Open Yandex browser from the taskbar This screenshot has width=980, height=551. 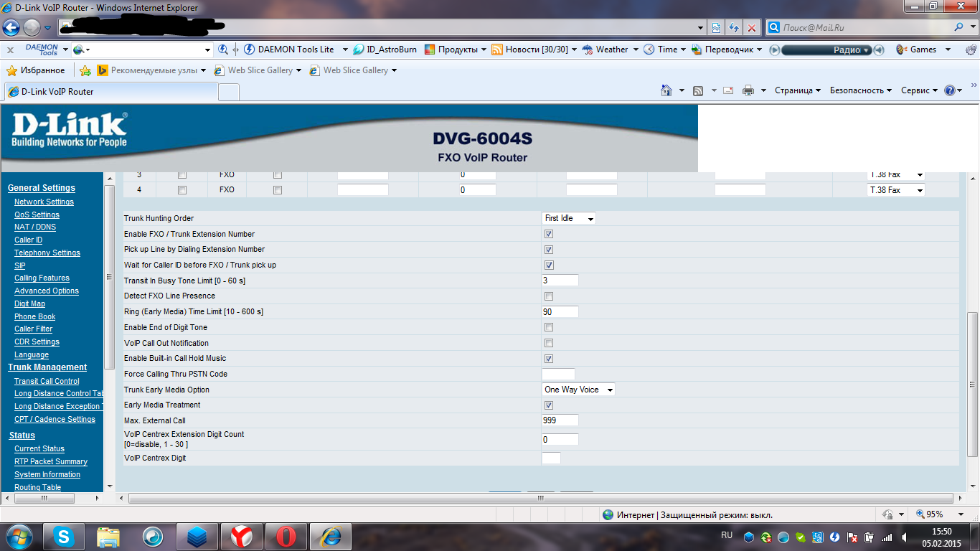(242, 536)
